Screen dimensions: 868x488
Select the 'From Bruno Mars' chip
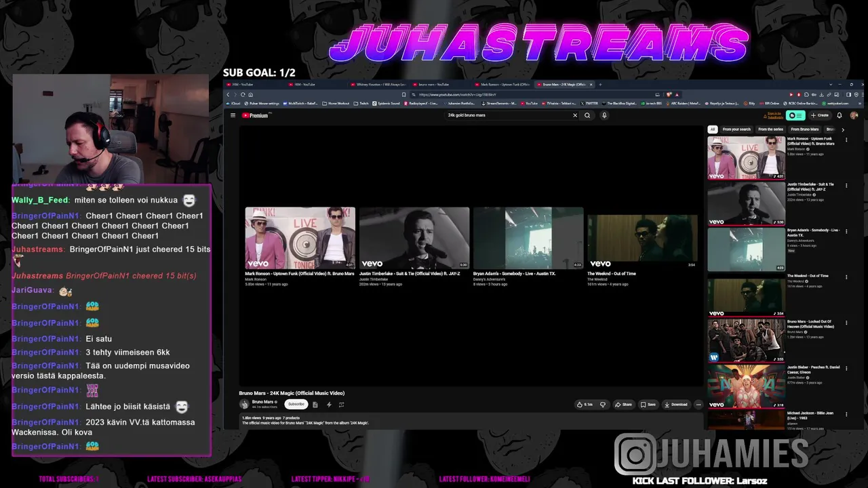[x=805, y=129]
